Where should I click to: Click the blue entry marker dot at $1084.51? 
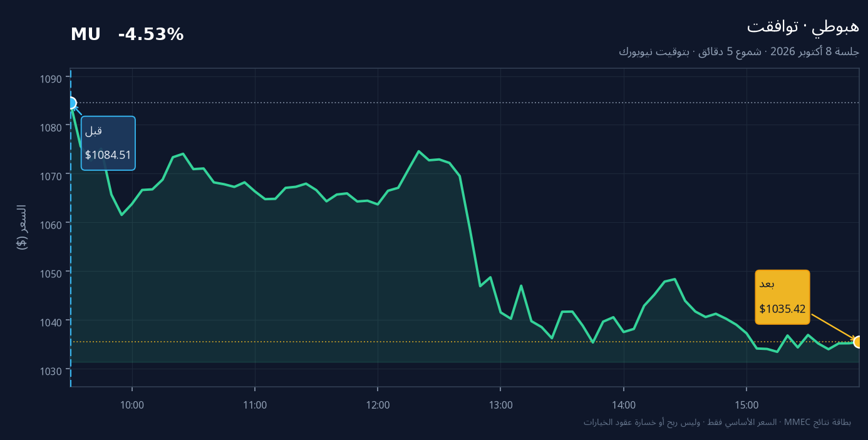71,103
